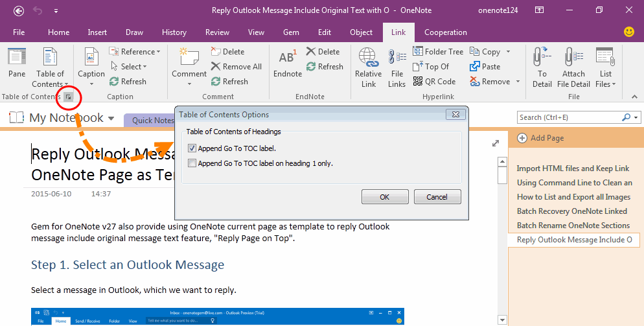Close the Table of Contents Options dialog

pos(455,115)
